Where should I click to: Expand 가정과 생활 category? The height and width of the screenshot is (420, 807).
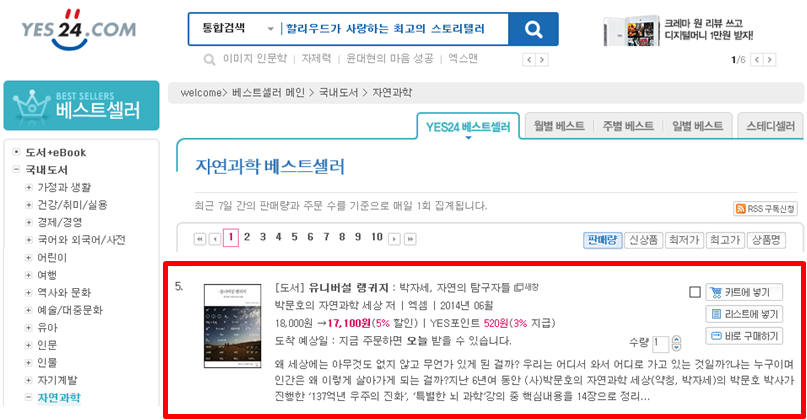[x=29, y=187]
